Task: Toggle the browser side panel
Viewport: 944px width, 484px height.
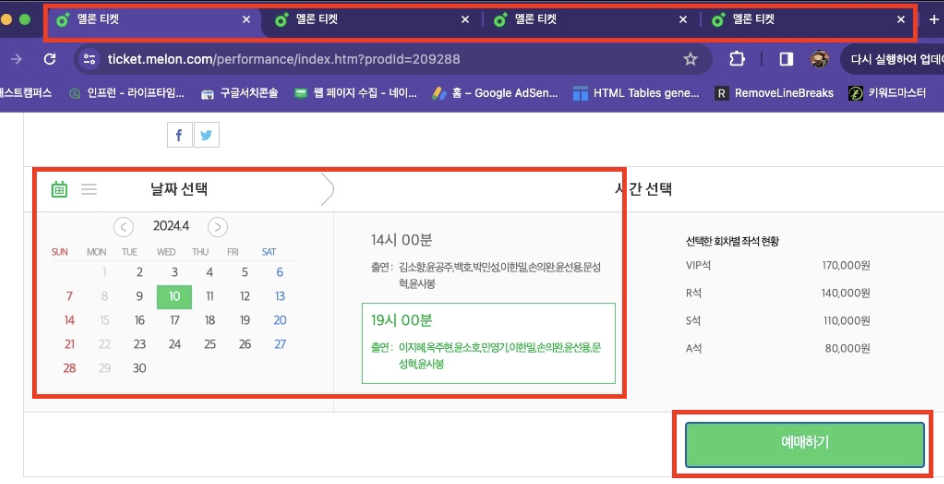Action: point(786,59)
